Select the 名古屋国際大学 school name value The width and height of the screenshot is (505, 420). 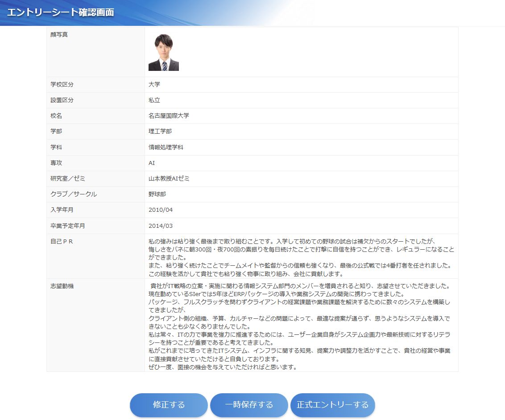pos(169,116)
